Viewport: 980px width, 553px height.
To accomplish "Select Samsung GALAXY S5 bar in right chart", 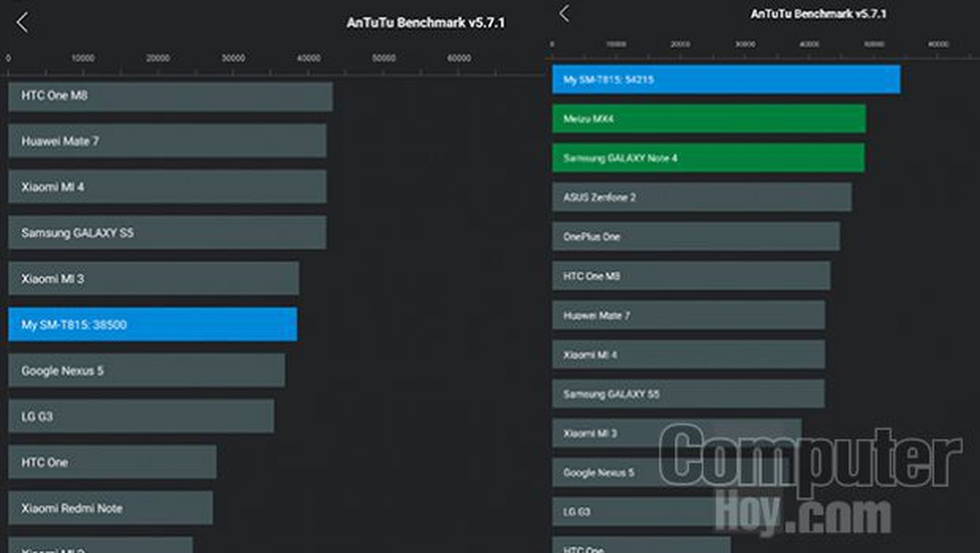I will click(689, 394).
